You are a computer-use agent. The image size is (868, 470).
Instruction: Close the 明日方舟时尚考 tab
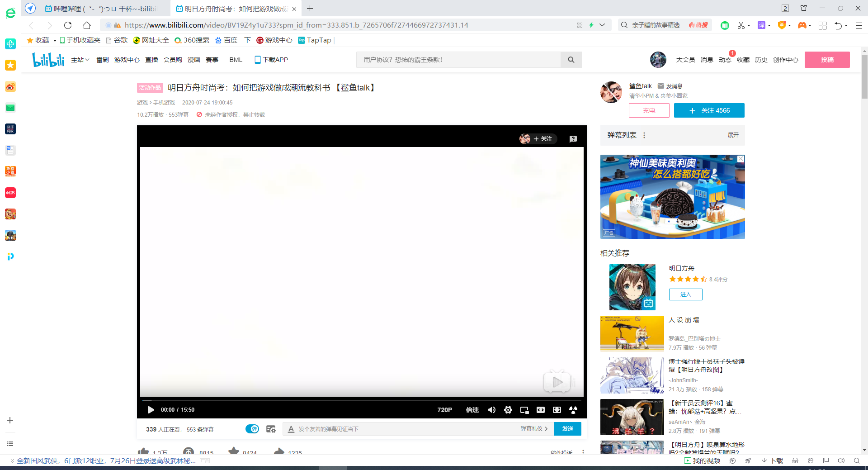294,9
